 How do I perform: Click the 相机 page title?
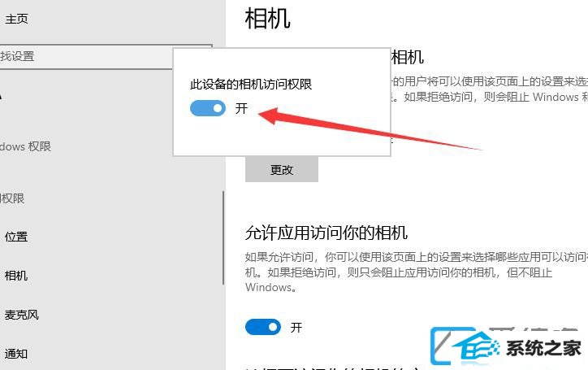pyautogui.click(x=267, y=19)
